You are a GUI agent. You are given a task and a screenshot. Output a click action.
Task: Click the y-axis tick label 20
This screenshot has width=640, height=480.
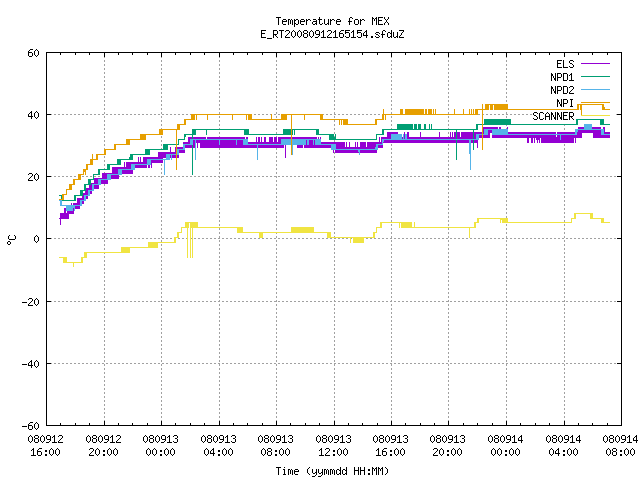point(33,177)
